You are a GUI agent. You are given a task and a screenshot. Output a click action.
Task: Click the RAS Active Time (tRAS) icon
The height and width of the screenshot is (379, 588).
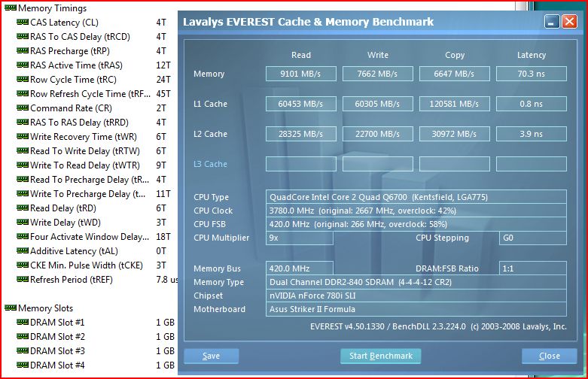(x=23, y=65)
